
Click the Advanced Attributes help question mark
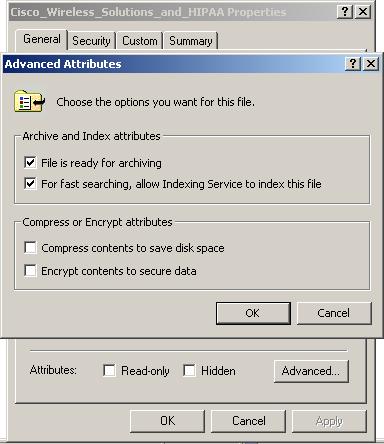tap(353, 63)
